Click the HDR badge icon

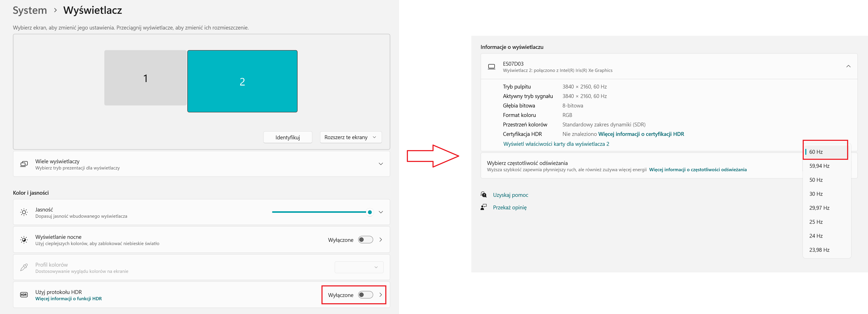24,295
